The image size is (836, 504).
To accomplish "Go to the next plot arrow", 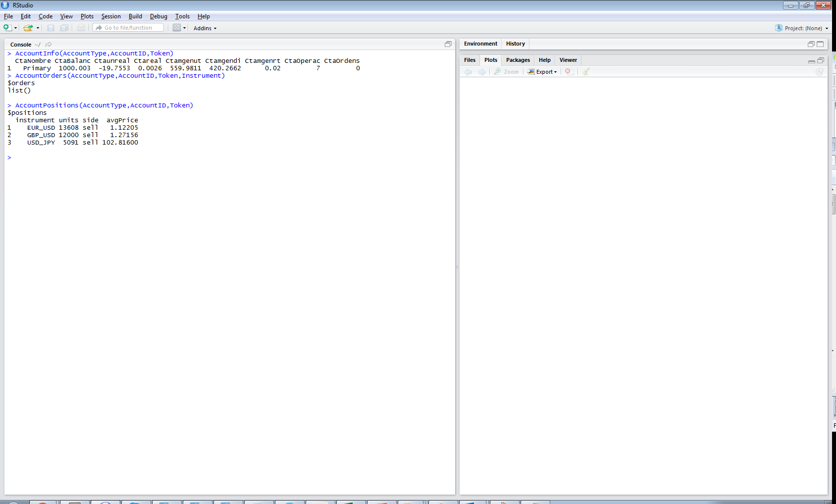I will coord(482,72).
